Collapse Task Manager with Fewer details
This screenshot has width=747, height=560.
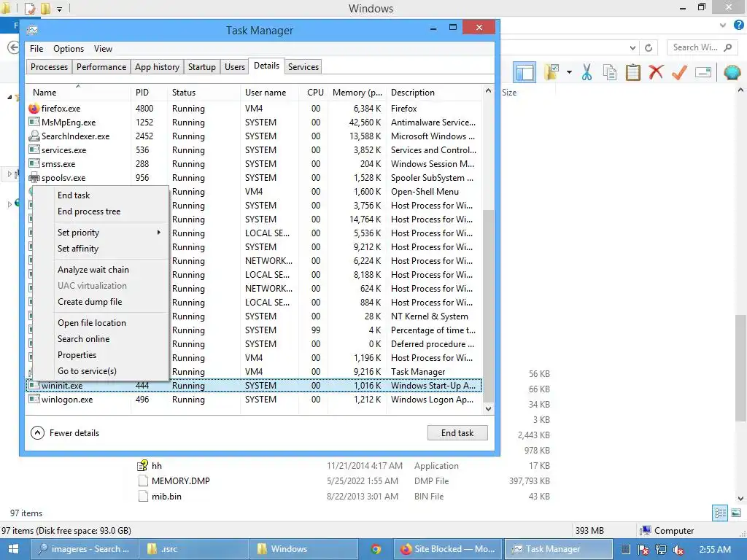[65, 433]
